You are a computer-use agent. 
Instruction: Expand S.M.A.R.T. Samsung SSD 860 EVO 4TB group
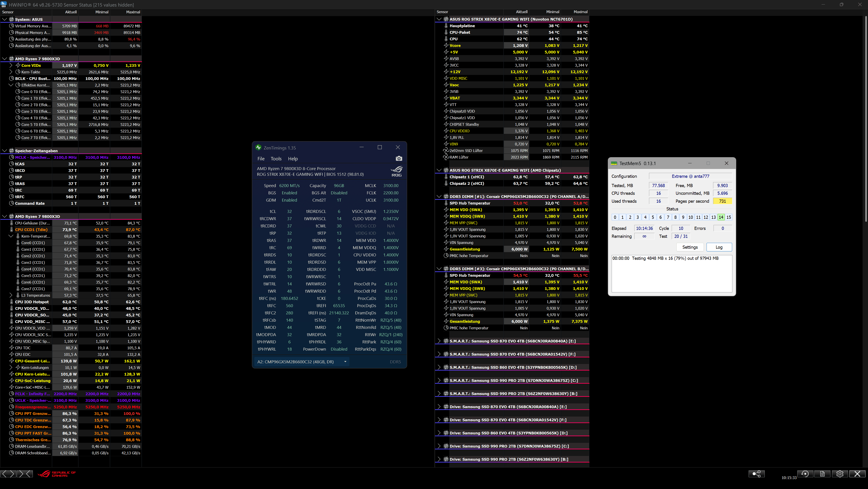439,367
